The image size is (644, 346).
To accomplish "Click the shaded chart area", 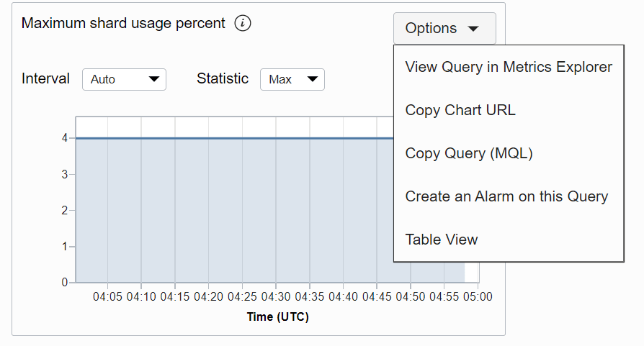I will (x=231, y=216).
